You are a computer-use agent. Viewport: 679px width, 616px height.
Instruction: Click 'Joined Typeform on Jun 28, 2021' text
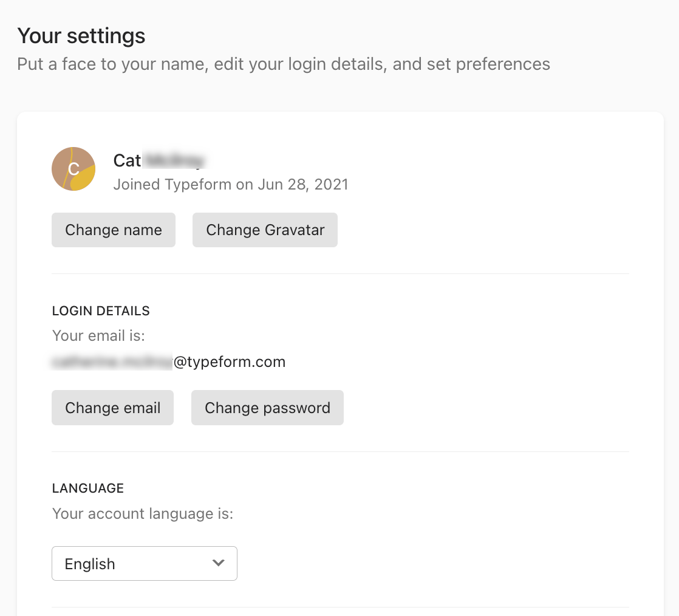point(231,184)
